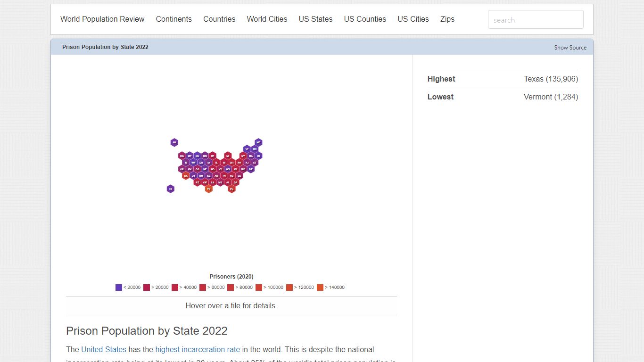Image resolution: width=644 pixels, height=362 pixels.
Task: Click the West Virginia (WV) tile
Action: 228,169
